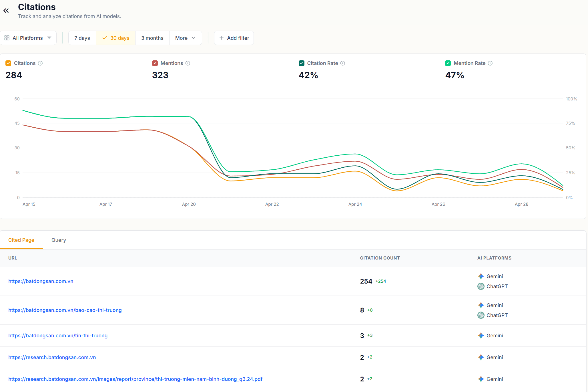
Task: Uncheck the Citations series checkbox
Action: tap(8, 63)
